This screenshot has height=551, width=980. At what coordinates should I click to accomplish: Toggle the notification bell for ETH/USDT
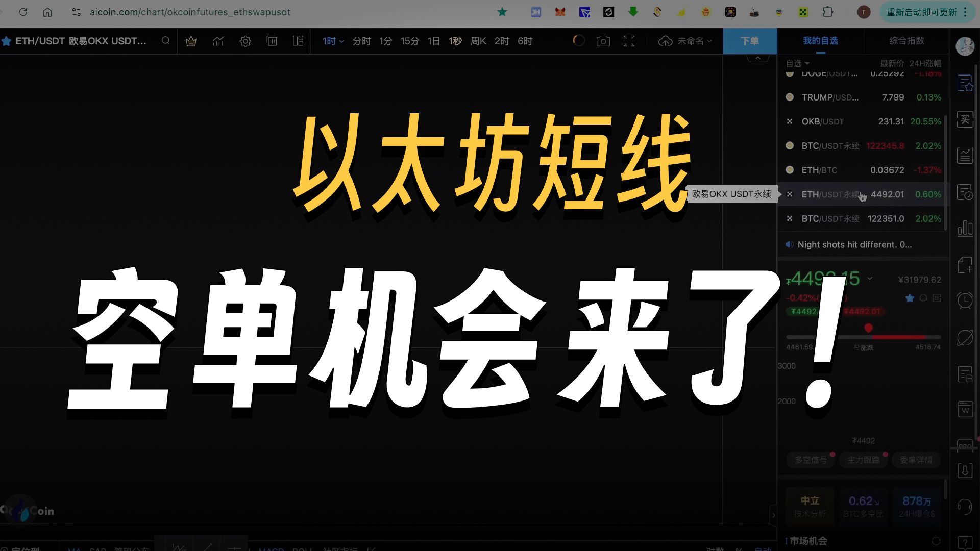(922, 298)
